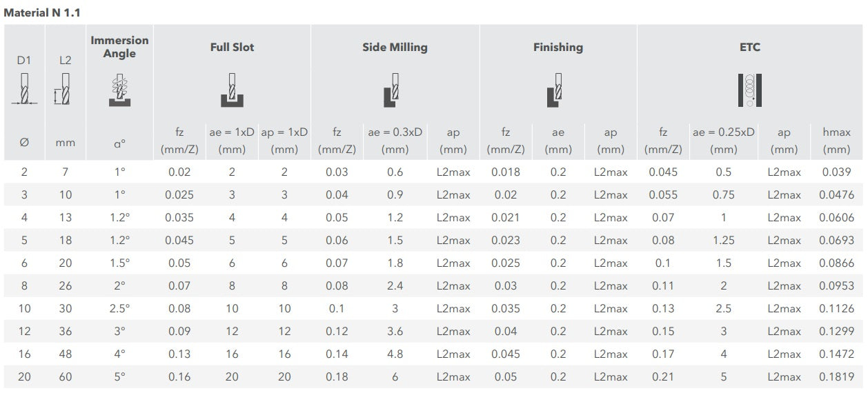This screenshot has width=868, height=393.
Task: Click the Full Slot milling icon
Action: coord(232,90)
